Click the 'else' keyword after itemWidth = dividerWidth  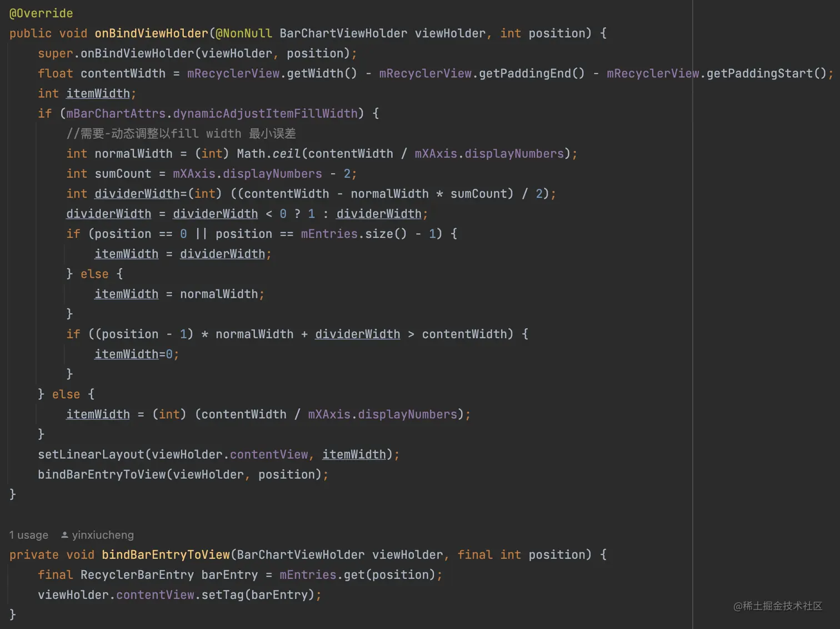(x=94, y=274)
